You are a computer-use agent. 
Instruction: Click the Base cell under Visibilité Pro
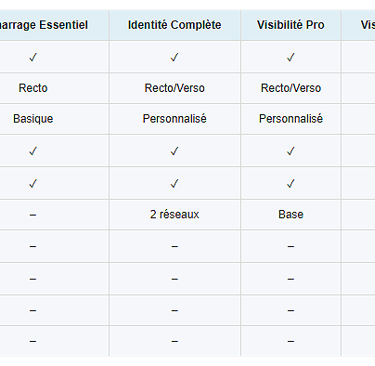point(291,214)
